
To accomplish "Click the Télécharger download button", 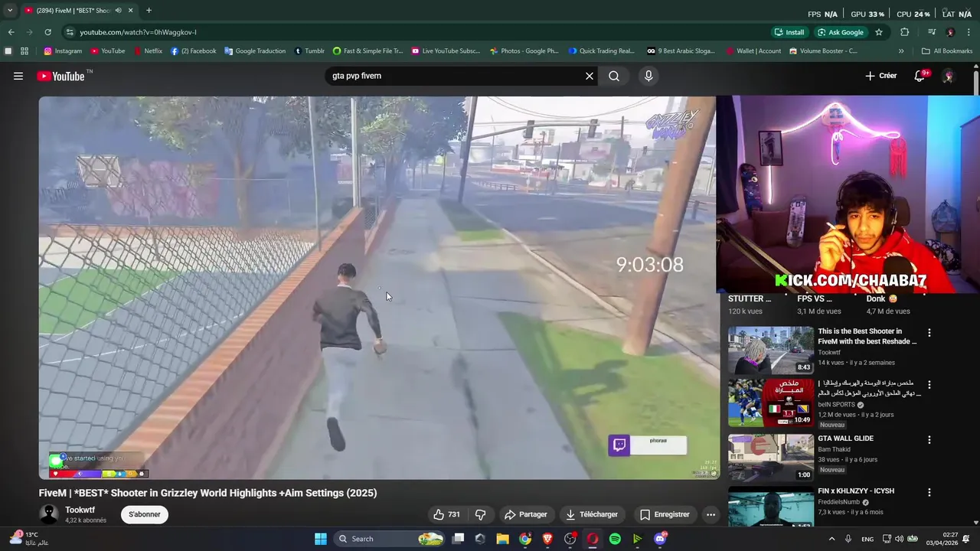I will (x=592, y=514).
